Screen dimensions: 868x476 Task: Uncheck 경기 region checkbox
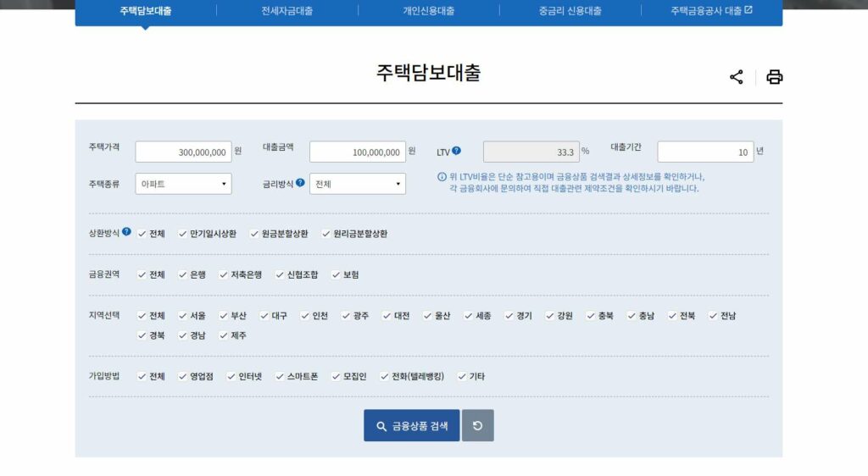509,316
